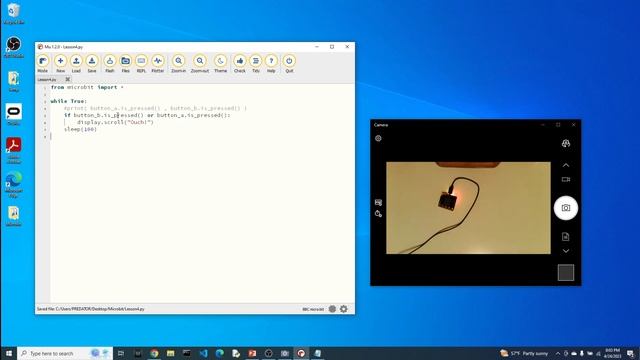Open the Recycle Bin desktop icon
The image size is (640, 360).
pyautogui.click(x=13, y=14)
